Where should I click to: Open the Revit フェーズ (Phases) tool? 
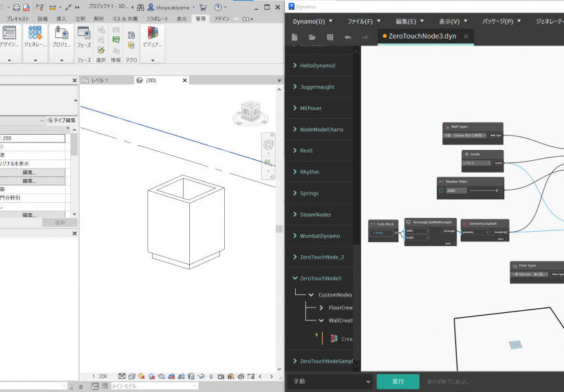(84, 37)
